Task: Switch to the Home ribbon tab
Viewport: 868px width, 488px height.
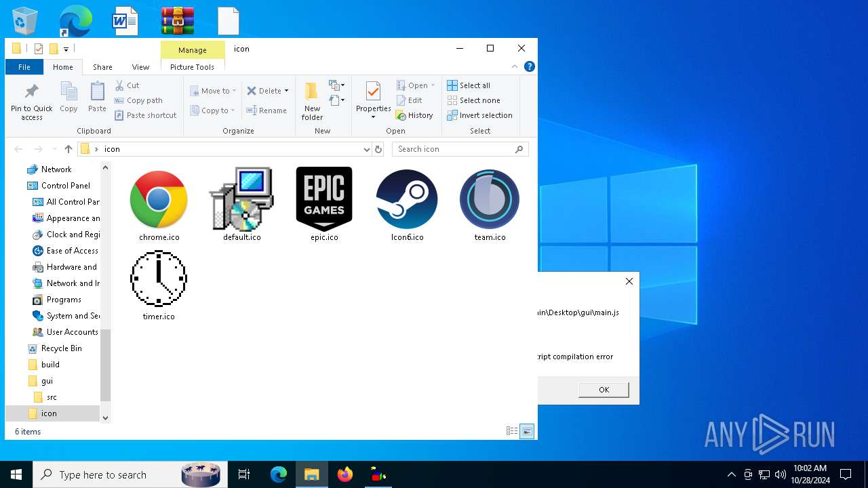Action: [63, 67]
